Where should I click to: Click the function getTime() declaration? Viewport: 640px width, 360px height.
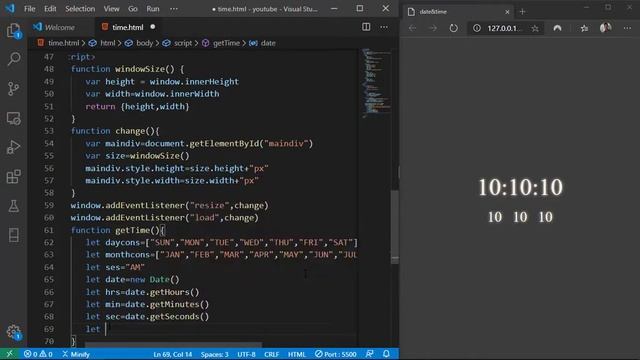[x=118, y=230]
